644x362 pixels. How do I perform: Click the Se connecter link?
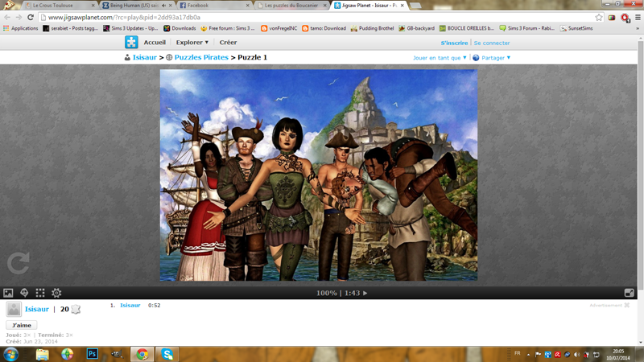[492, 43]
